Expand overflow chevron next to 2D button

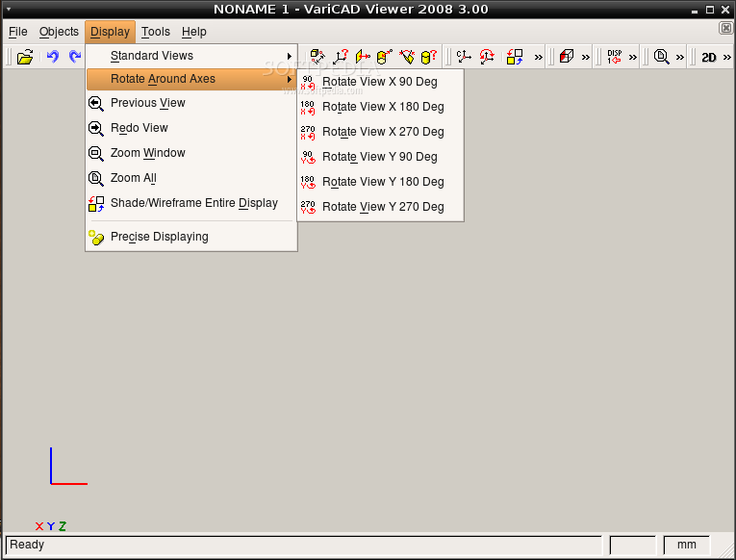[727, 58]
